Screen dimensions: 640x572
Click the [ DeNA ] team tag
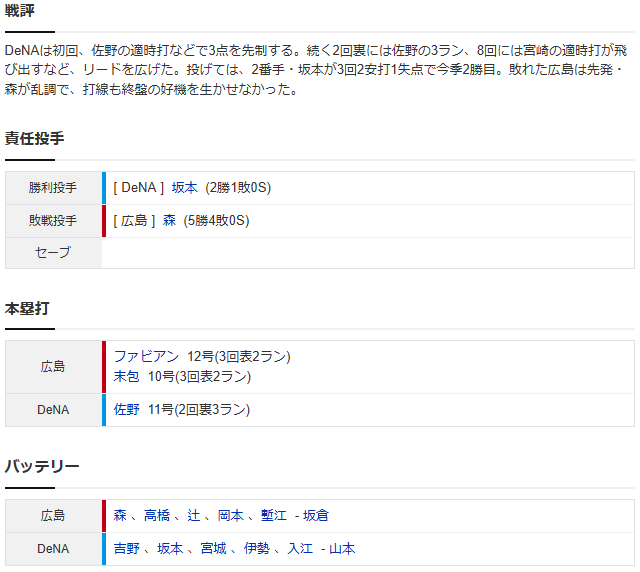pos(139,188)
